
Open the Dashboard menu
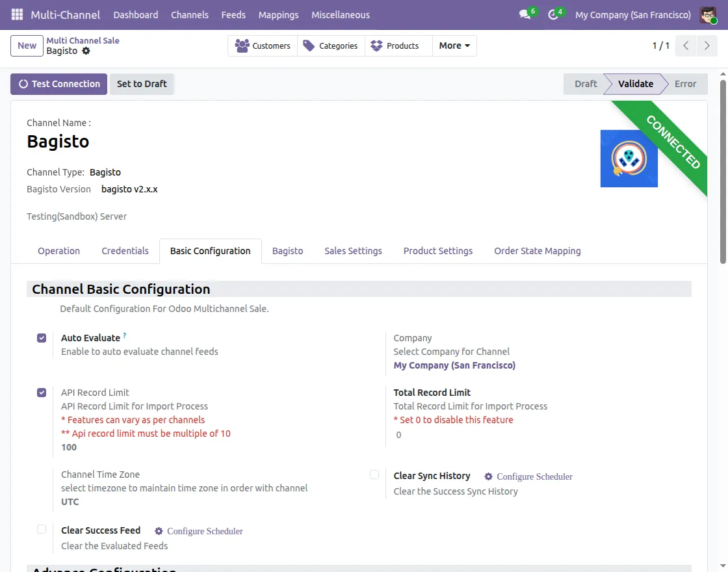click(136, 15)
